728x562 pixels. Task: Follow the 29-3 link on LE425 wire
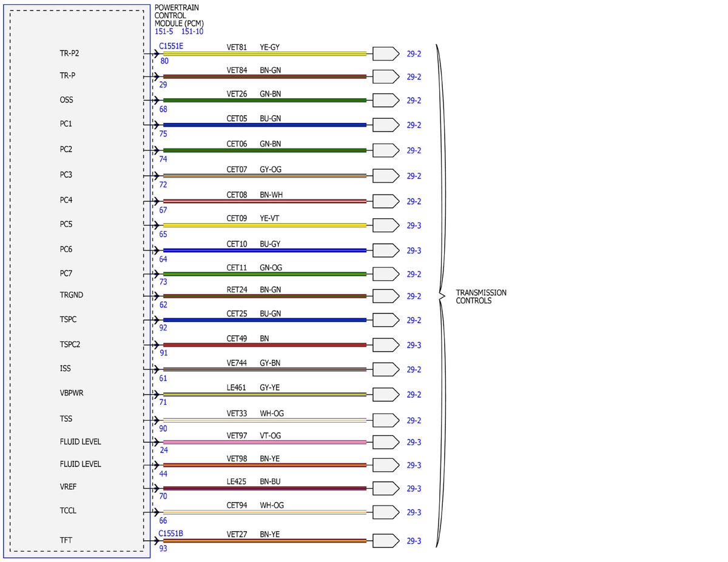[414, 489]
